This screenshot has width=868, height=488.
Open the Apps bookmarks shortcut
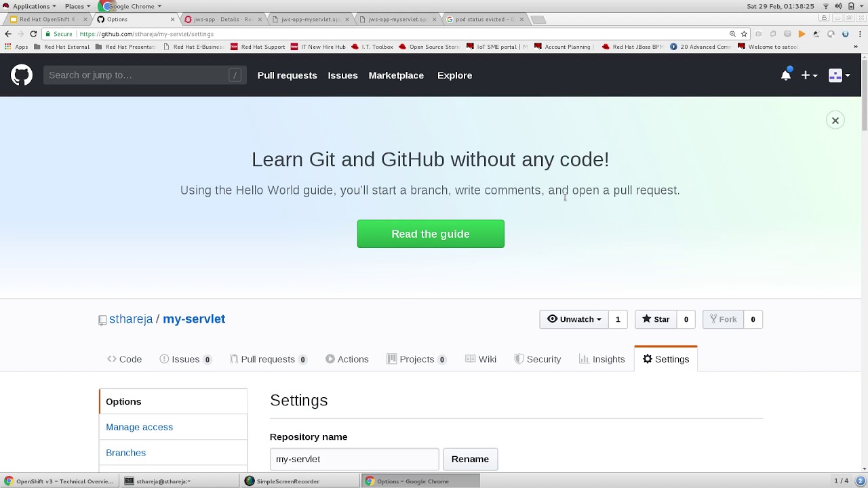pyautogui.click(x=16, y=47)
